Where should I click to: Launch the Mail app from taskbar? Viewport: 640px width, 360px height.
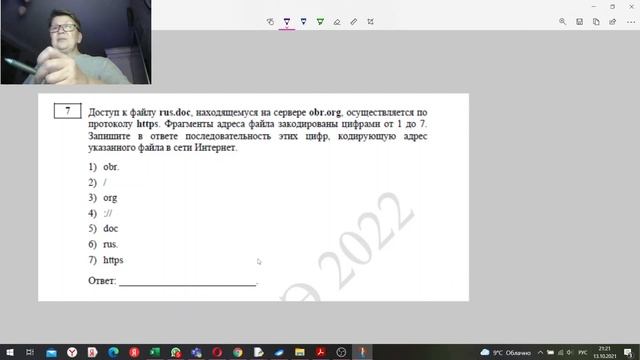tap(51, 352)
